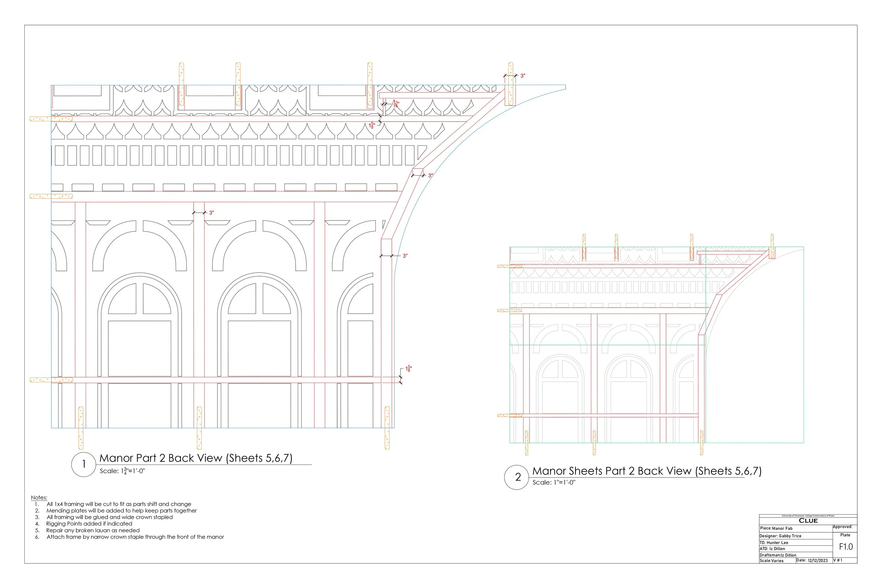Click note 1 about 1x4 framing
The image size is (882, 588).
pos(119,504)
